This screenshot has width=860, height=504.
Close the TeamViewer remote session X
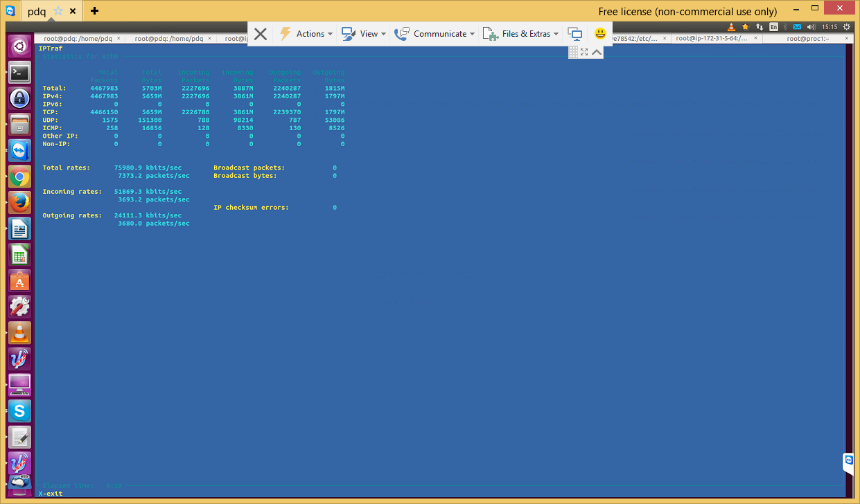(261, 34)
